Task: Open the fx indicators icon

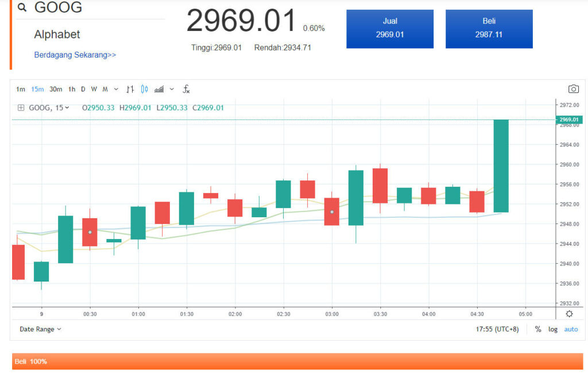Action: 186,89
